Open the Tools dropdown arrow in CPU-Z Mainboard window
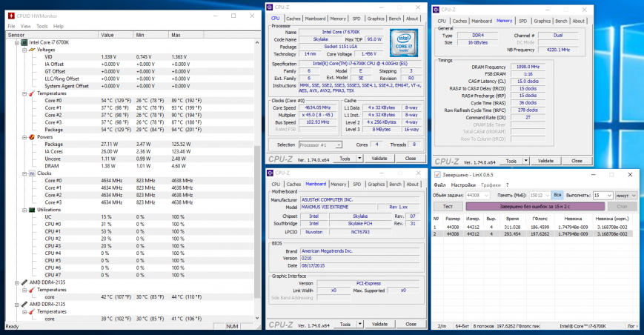The image size is (644, 335). tap(359, 324)
